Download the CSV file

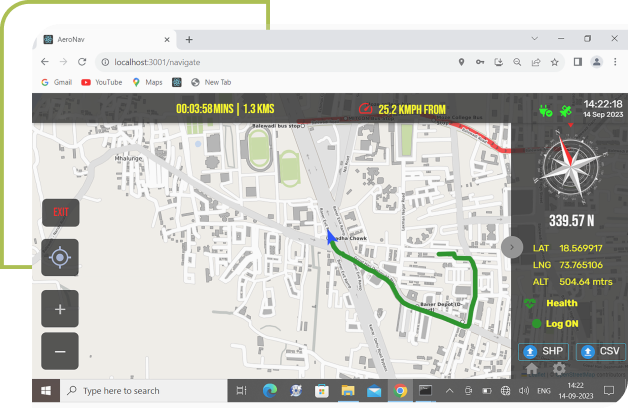pyautogui.click(x=600, y=352)
